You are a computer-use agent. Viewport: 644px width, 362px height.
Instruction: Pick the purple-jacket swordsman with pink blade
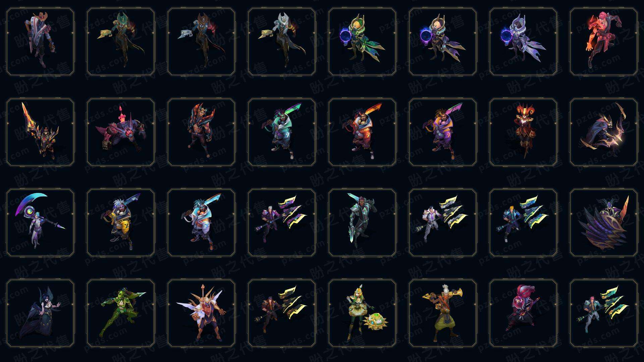tap(443, 132)
